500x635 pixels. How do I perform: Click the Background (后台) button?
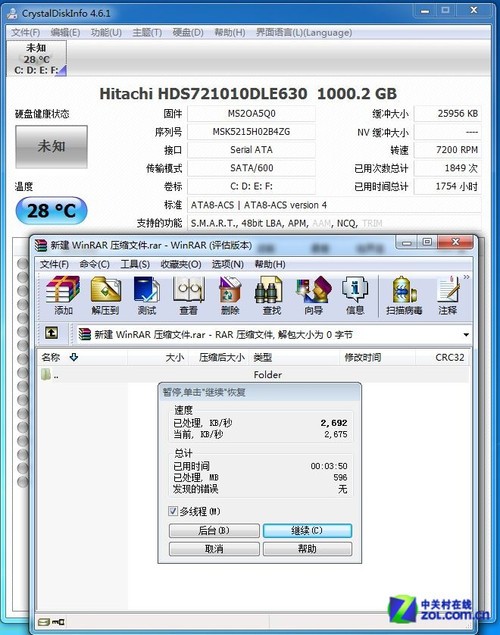pyautogui.click(x=214, y=531)
